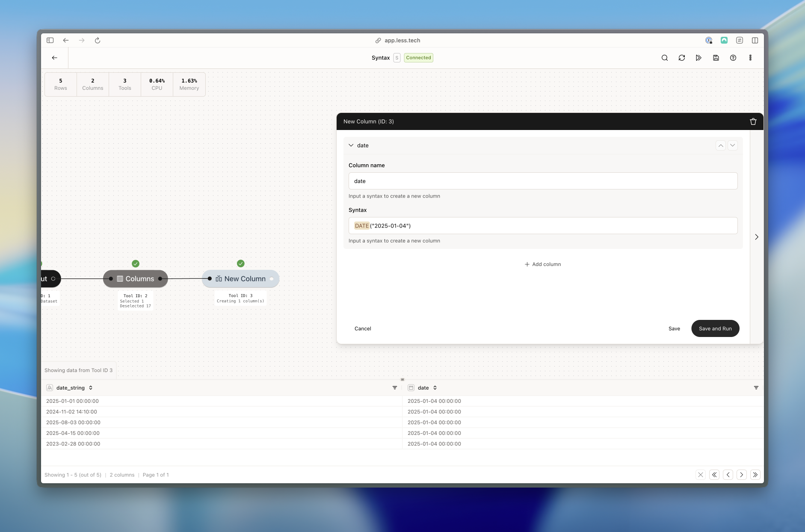Open the green extension icon
Image resolution: width=805 pixels, height=532 pixels.
tap(724, 40)
